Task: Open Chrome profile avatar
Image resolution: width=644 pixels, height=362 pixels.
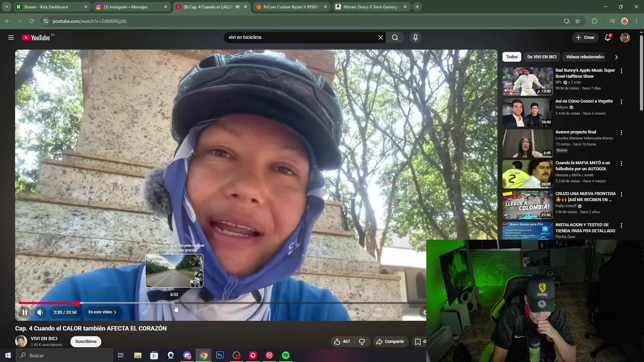Action: click(x=624, y=21)
